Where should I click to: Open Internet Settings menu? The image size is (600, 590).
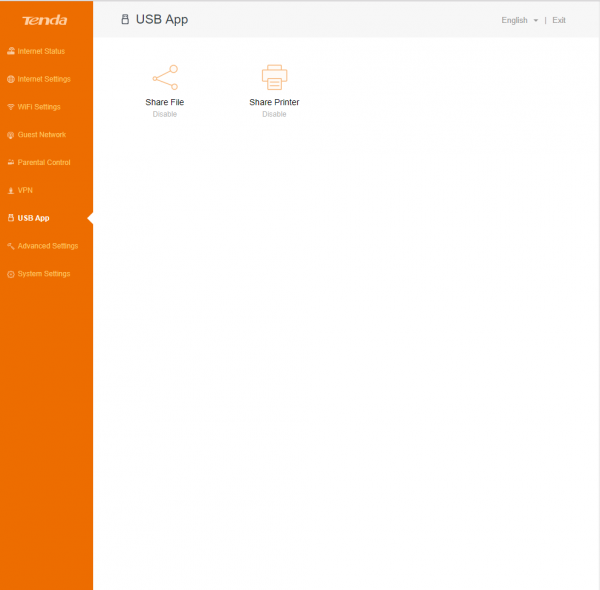pyautogui.click(x=44, y=79)
